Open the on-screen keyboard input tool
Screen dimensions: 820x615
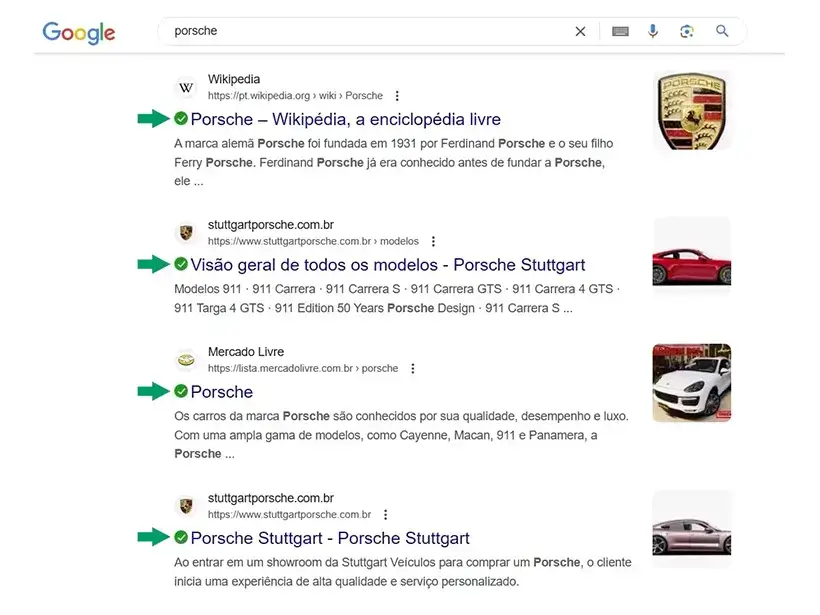click(620, 31)
